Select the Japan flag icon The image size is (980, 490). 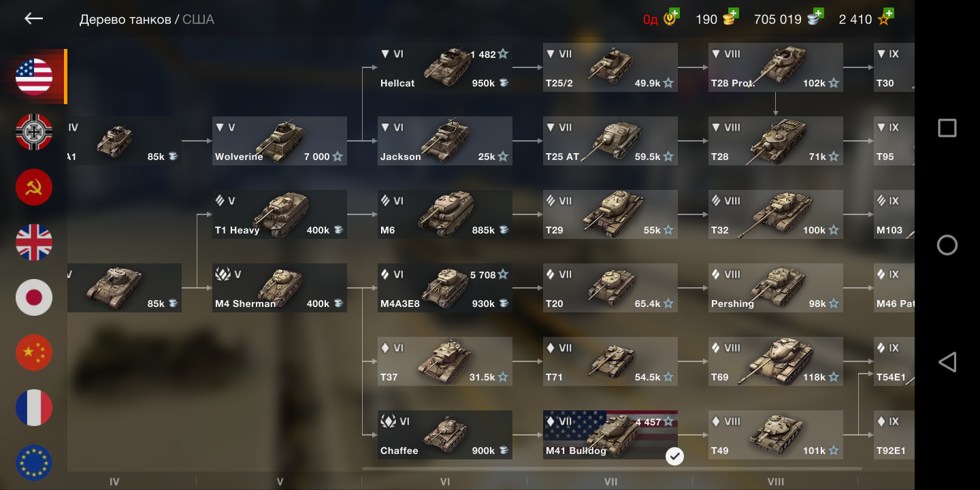pos(34,297)
